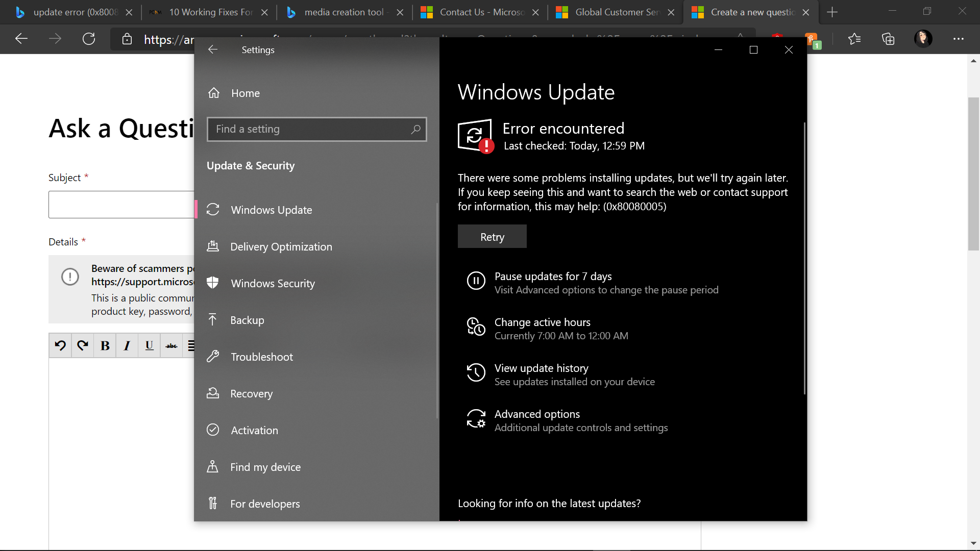This screenshot has width=980, height=551.
Task: Click the Retry button
Action: [492, 237]
